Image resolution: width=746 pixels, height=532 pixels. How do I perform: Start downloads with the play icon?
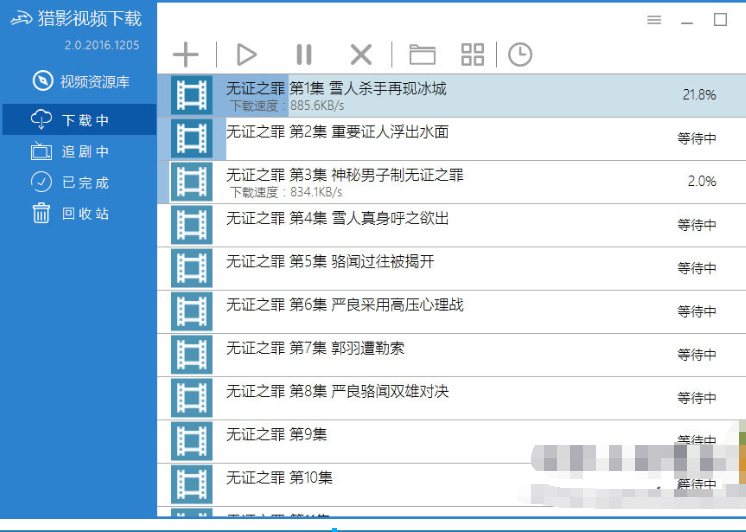pos(246,55)
